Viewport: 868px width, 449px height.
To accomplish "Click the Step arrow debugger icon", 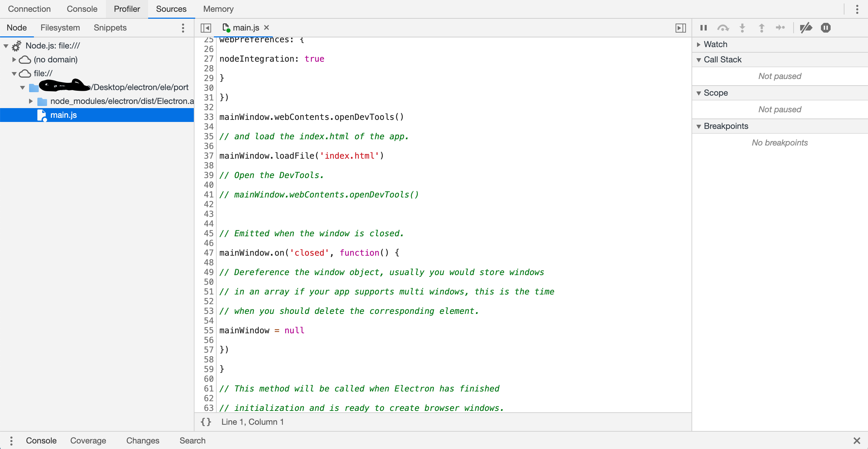I will pyautogui.click(x=780, y=28).
